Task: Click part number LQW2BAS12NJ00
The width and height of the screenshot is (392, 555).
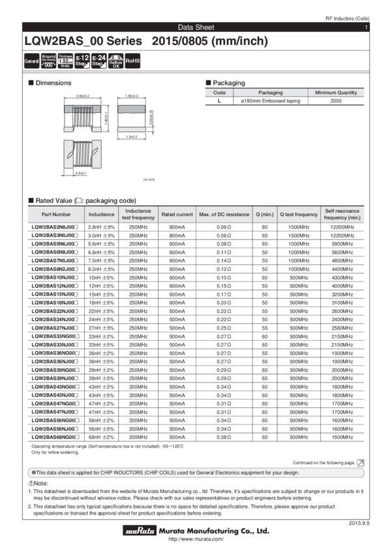Action: point(55,286)
